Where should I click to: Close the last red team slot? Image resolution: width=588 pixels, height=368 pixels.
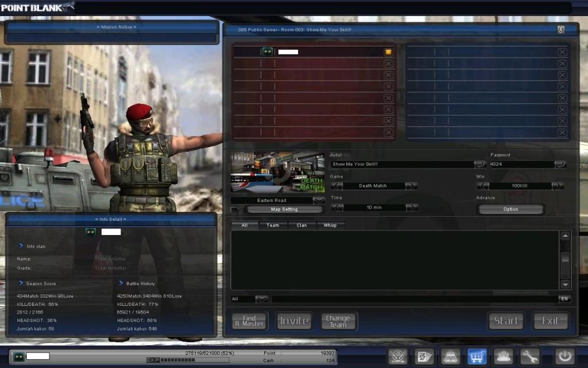(x=389, y=133)
